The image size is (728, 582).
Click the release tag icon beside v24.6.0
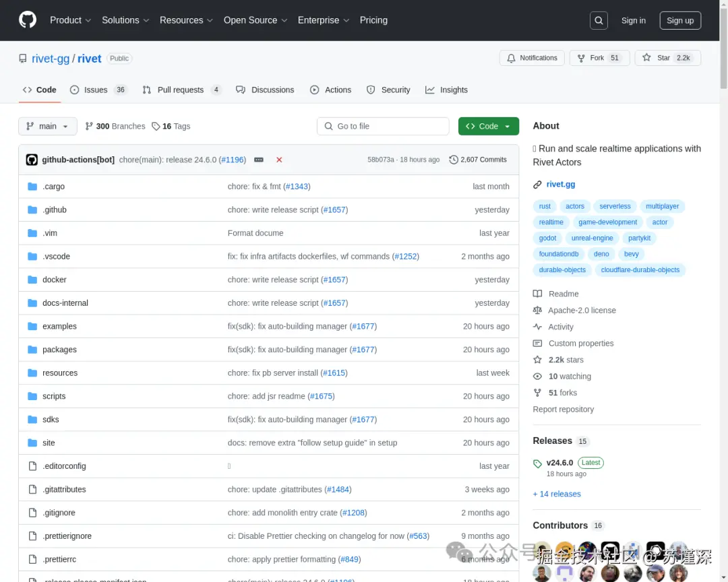click(x=537, y=463)
